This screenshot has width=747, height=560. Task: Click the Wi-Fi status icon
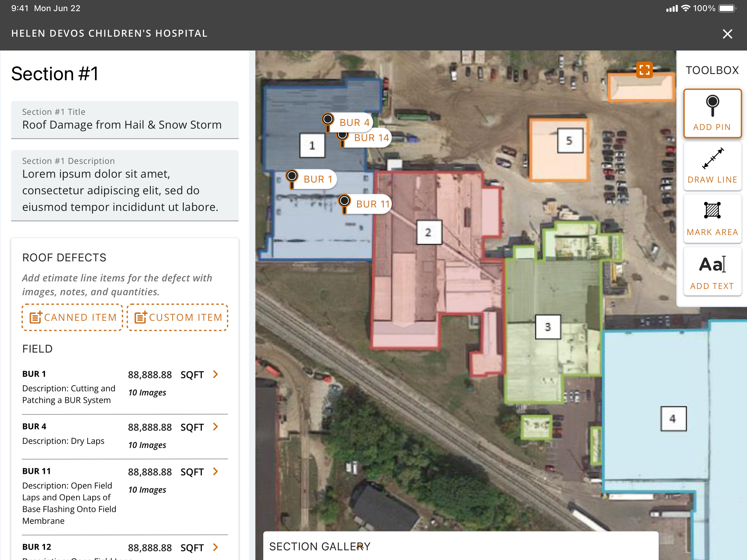686,8
